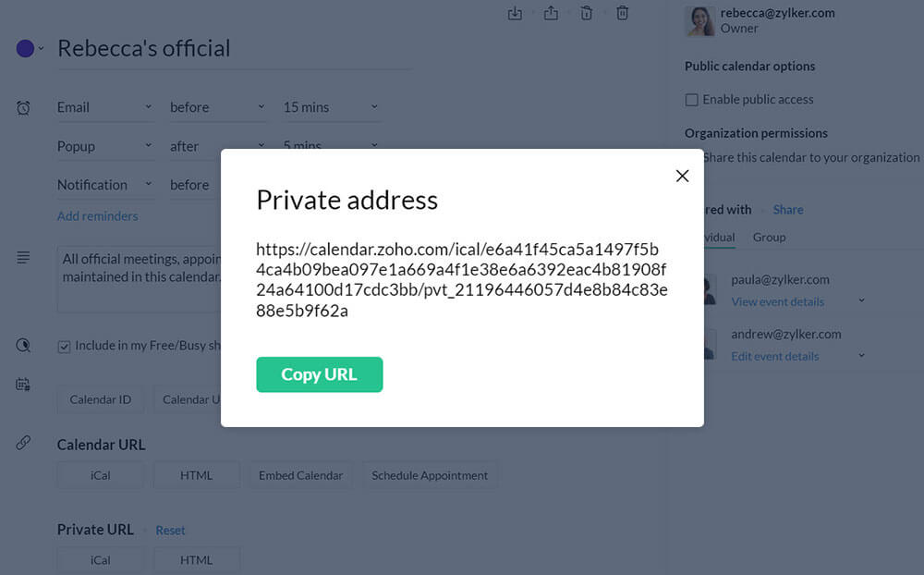The width and height of the screenshot is (924, 575).
Task: Open the Email reminder type dropdown
Action: (x=104, y=107)
